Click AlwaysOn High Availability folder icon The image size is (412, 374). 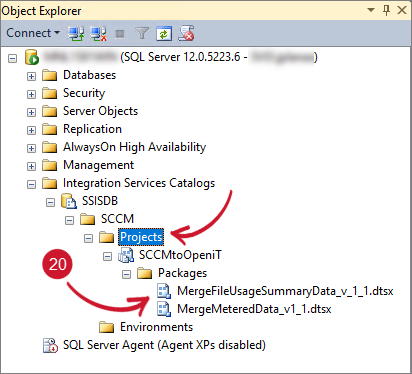coord(50,147)
